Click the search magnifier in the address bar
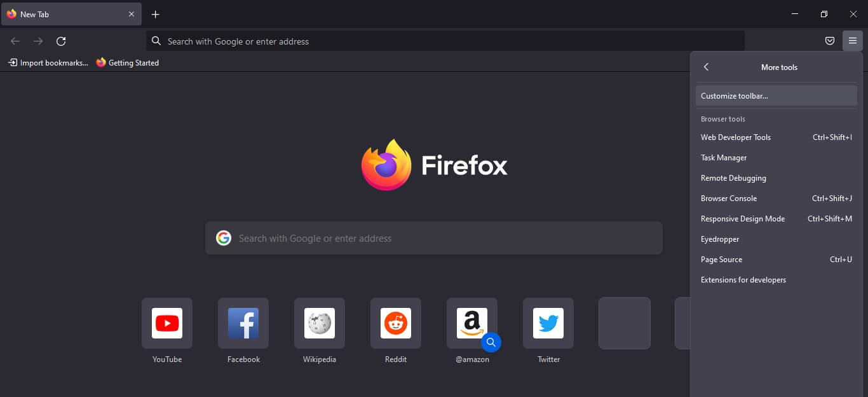This screenshot has width=868, height=397. (156, 41)
